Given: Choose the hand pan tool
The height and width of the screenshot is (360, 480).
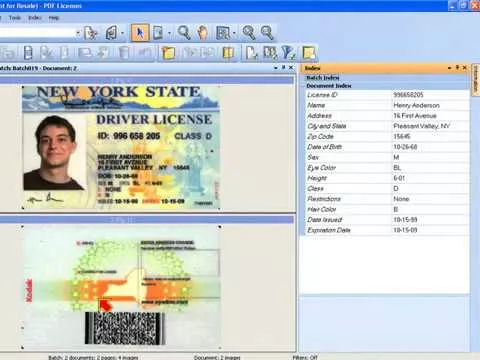Looking at the screenshot, I should (x=202, y=33).
